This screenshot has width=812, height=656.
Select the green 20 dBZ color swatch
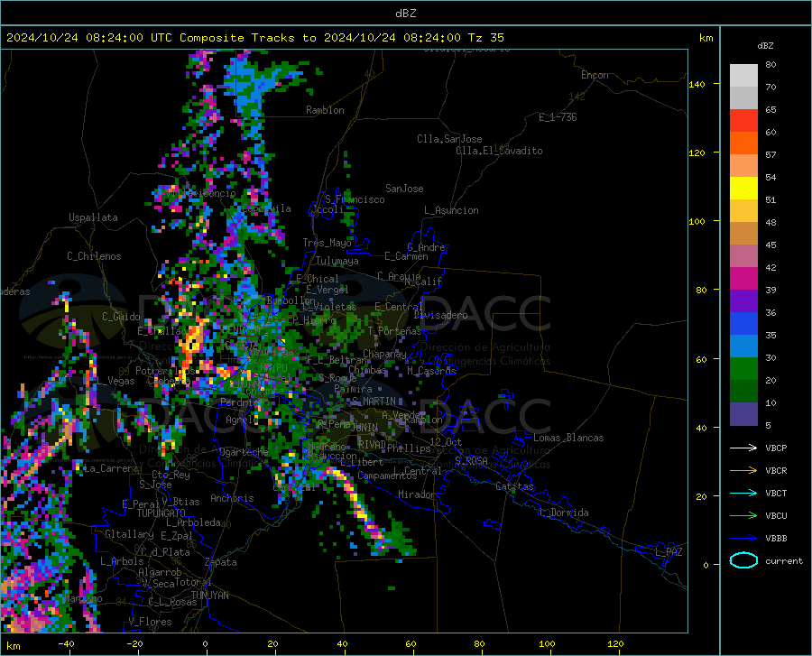coord(743,369)
